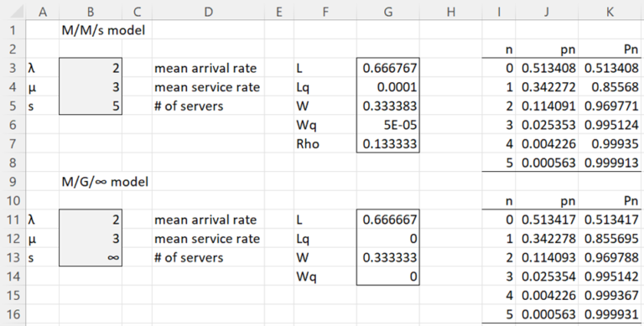This screenshot has height=326, width=644.
Task: Select cell B13 containing ∞
Action: click(x=91, y=257)
